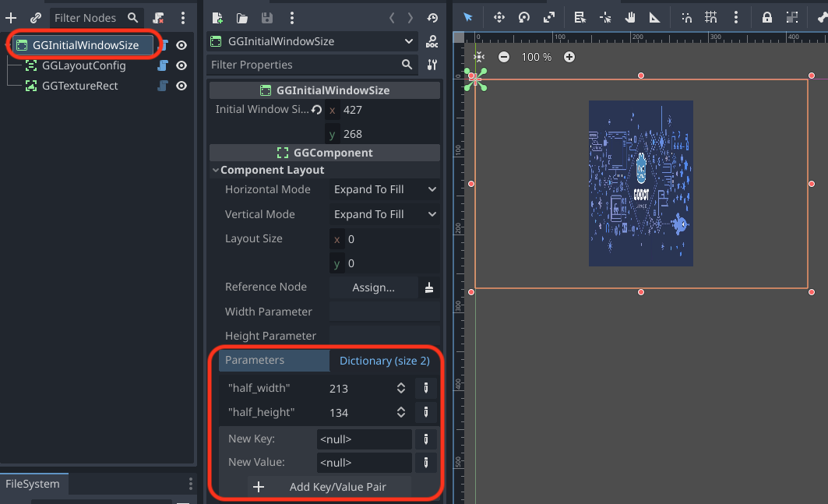Open the Vertical Mode dropdown
Viewport: 828px width, 504px height.
385,214
